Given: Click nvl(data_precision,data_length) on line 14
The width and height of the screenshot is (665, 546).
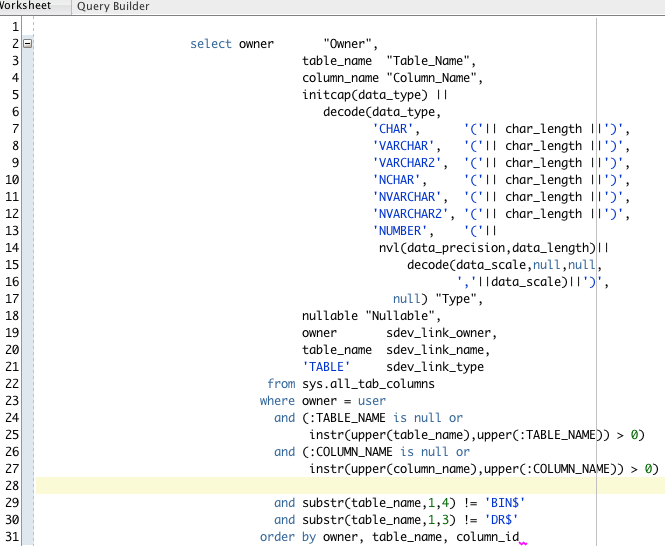Looking at the screenshot, I should coord(488,248).
